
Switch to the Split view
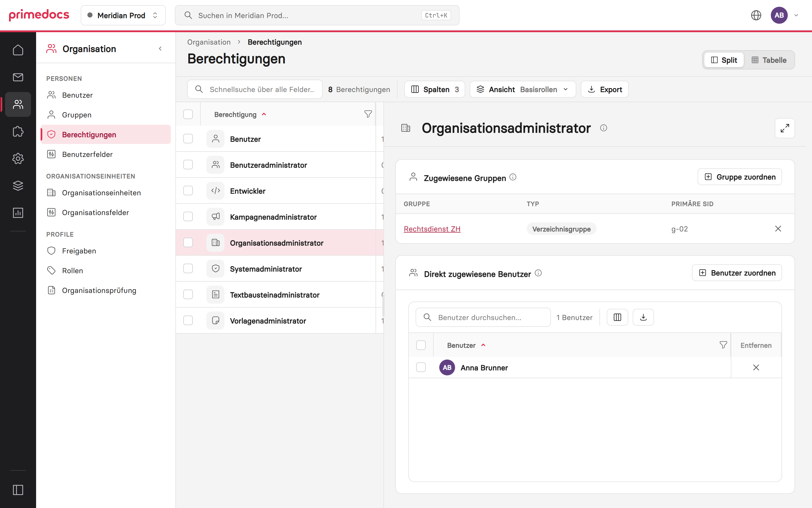(x=724, y=60)
